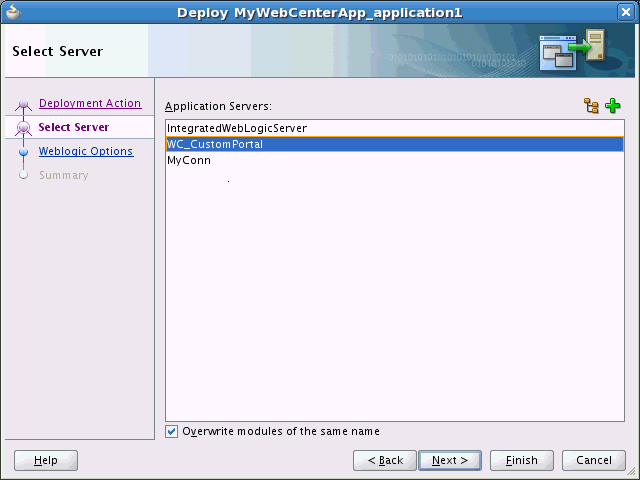Cancel the deployment wizard
The width and height of the screenshot is (640, 480).
593,460
